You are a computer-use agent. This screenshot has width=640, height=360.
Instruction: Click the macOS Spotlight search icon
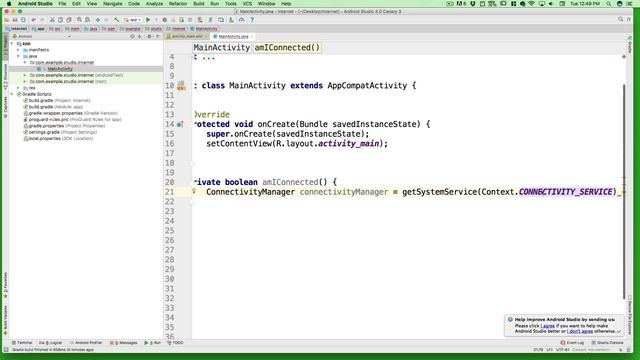click(x=609, y=4)
